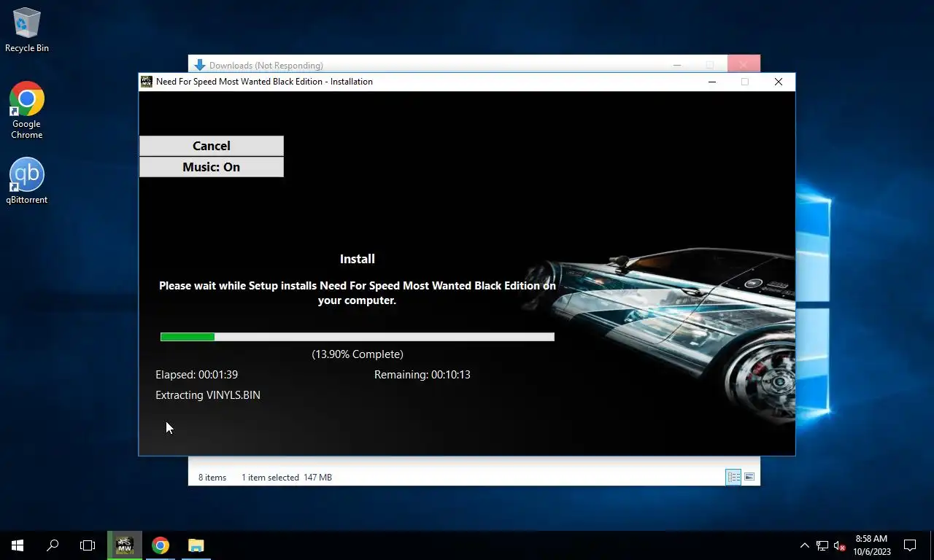Open the Windows Start menu
The height and width of the screenshot is (560, 934).
[18, 545]
